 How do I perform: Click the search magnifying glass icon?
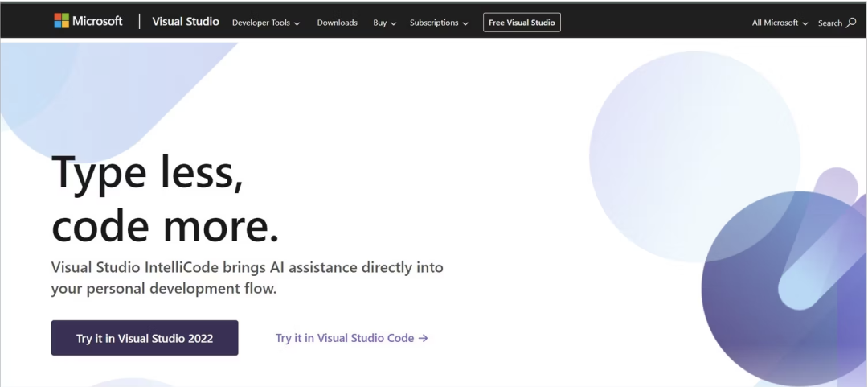[851, 23]
